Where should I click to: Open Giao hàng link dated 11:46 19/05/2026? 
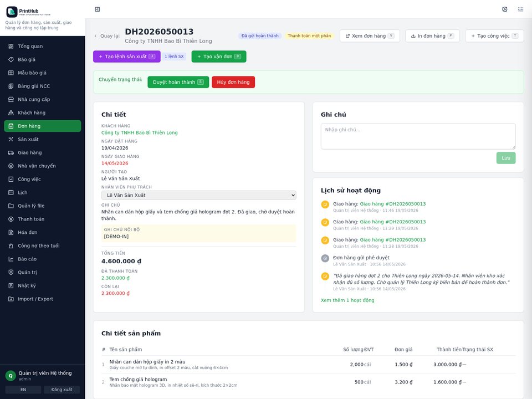(392, 204)
